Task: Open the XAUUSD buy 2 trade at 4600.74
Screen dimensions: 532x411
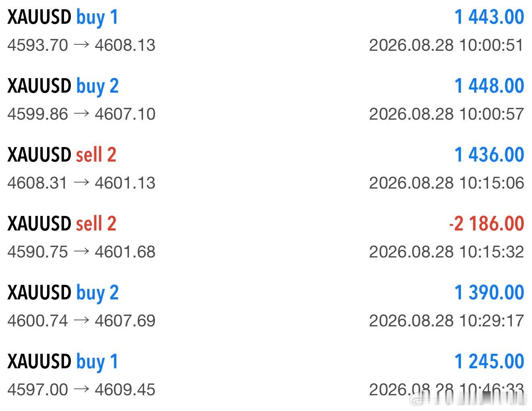Action: point(266,306)
